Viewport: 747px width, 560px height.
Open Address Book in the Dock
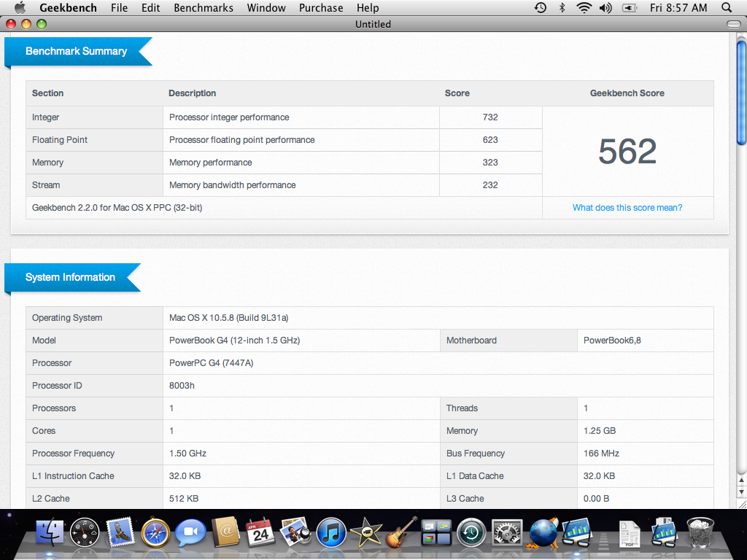[x=225, y=532]
